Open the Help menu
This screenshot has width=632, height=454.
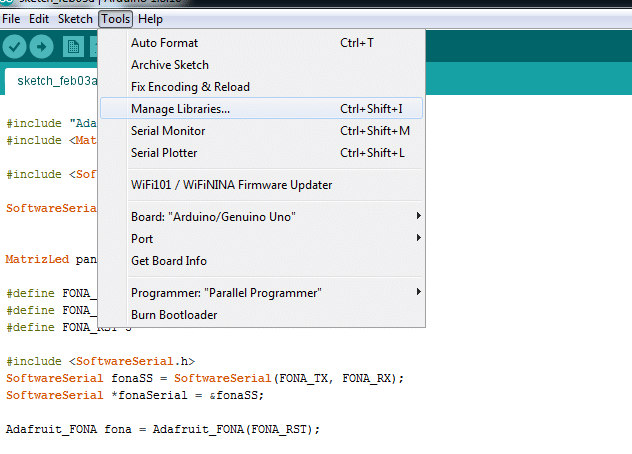click(x=150, y=19)
